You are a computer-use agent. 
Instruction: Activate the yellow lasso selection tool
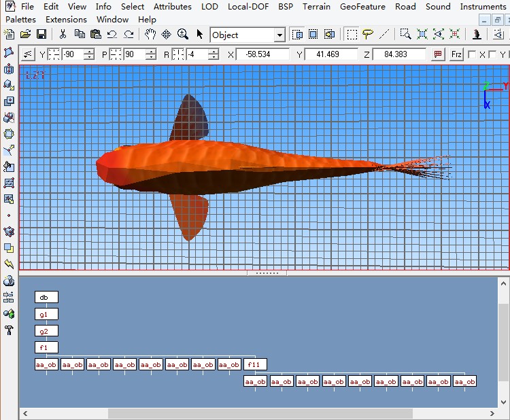pyautogui.click(x=367, y=34)
